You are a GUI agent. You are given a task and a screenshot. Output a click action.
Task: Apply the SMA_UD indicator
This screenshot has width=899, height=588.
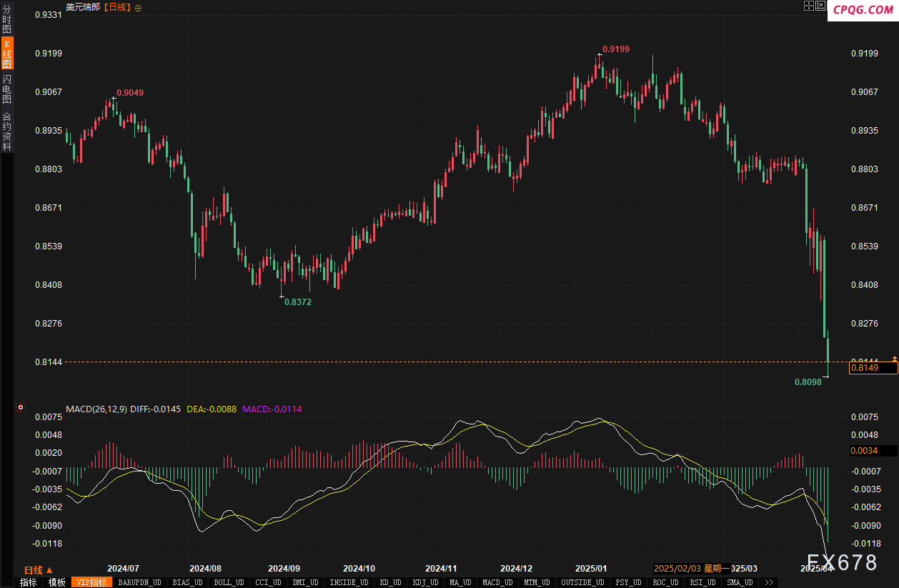pos(740,582)
